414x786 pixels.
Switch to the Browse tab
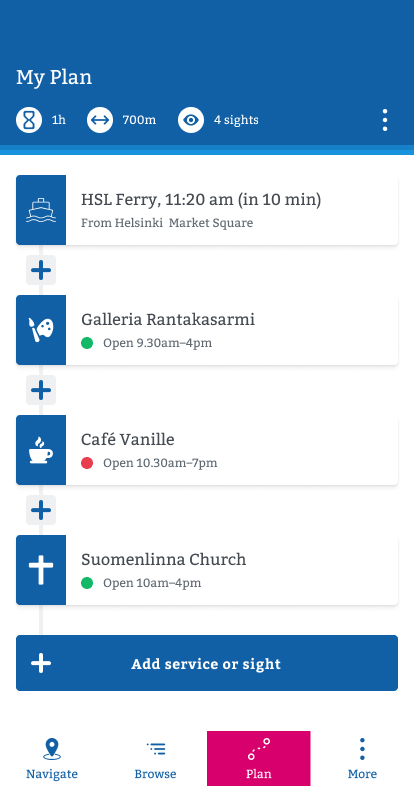click(155, 758)
